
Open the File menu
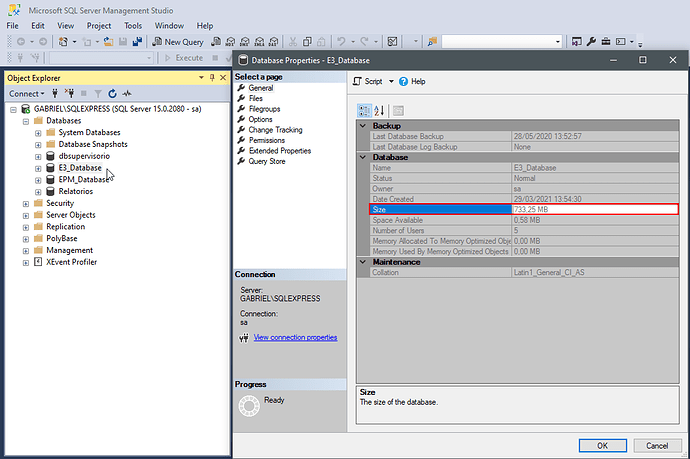point(12,26)
